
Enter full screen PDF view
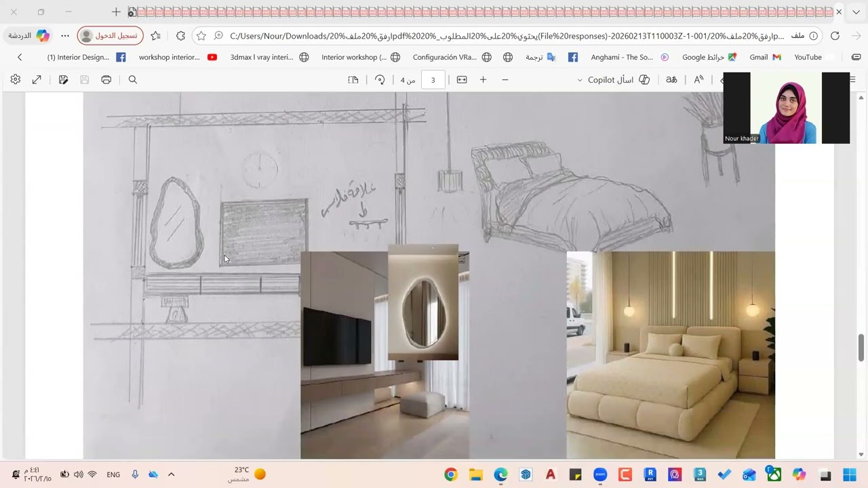37,80
